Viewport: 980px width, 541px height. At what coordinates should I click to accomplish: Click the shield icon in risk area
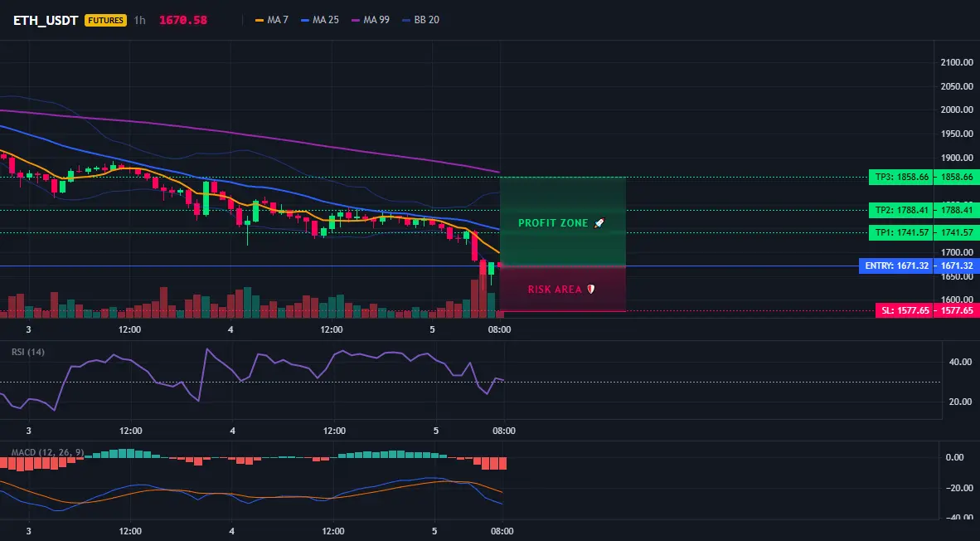pos(590,289)
